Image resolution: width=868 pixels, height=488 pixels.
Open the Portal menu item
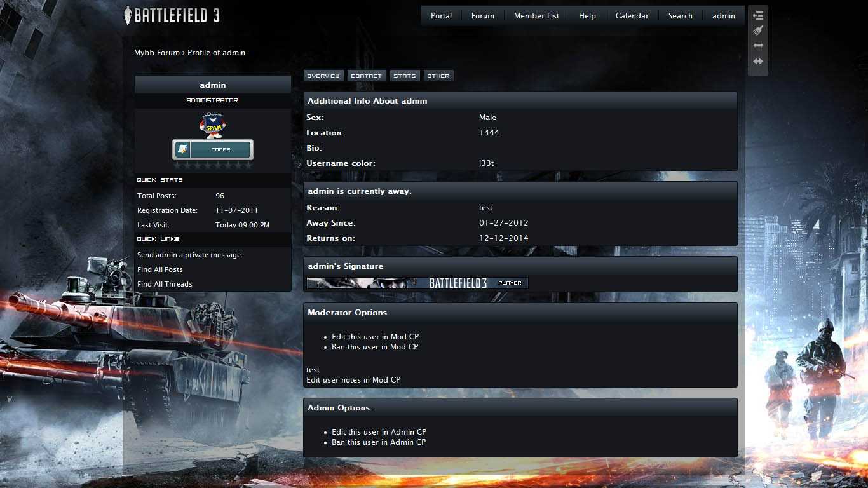(x=441, y=16)
